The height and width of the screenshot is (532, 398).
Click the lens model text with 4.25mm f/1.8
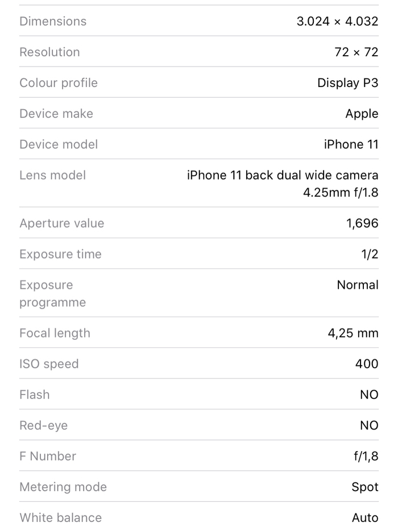283,184
